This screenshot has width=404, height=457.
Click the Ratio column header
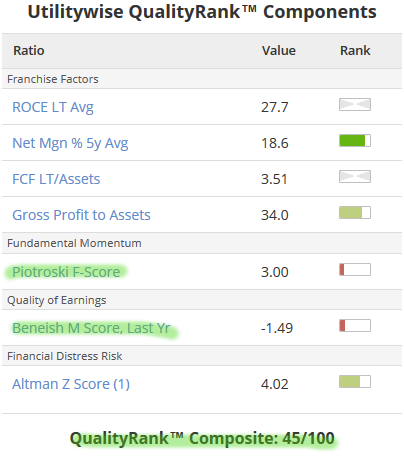[x=29, y=51]
